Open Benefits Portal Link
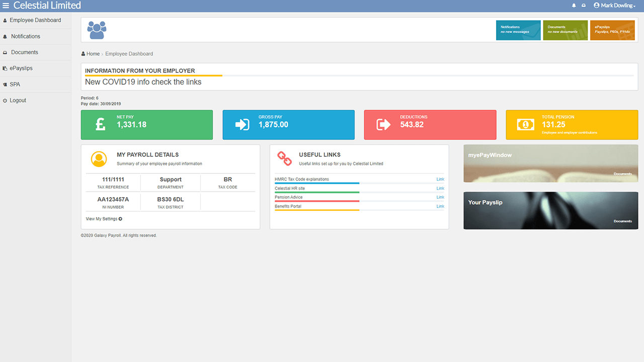Screen dimensions: 644x362 [440, 207]
